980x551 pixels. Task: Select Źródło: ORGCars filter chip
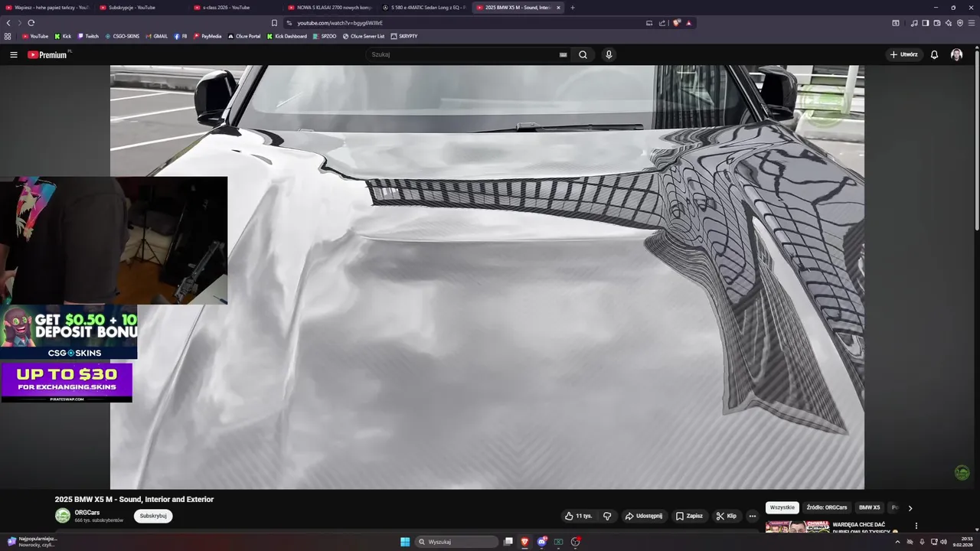point(827,507)
